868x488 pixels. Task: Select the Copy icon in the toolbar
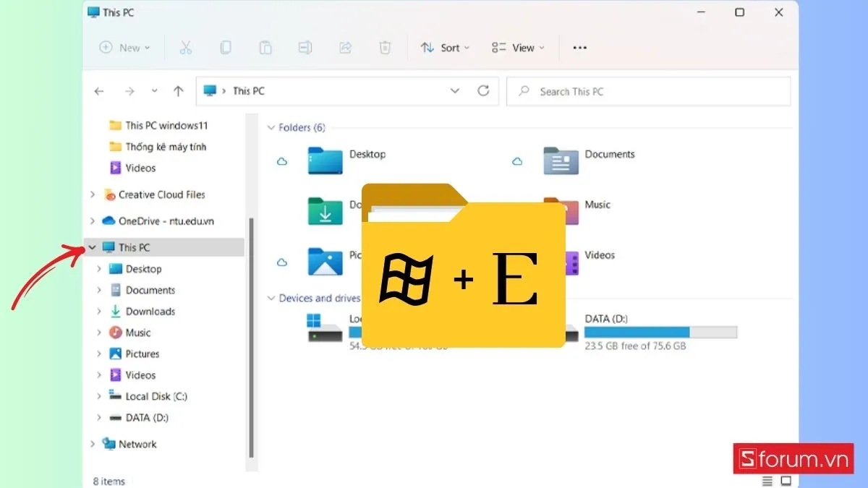[226, 47]
